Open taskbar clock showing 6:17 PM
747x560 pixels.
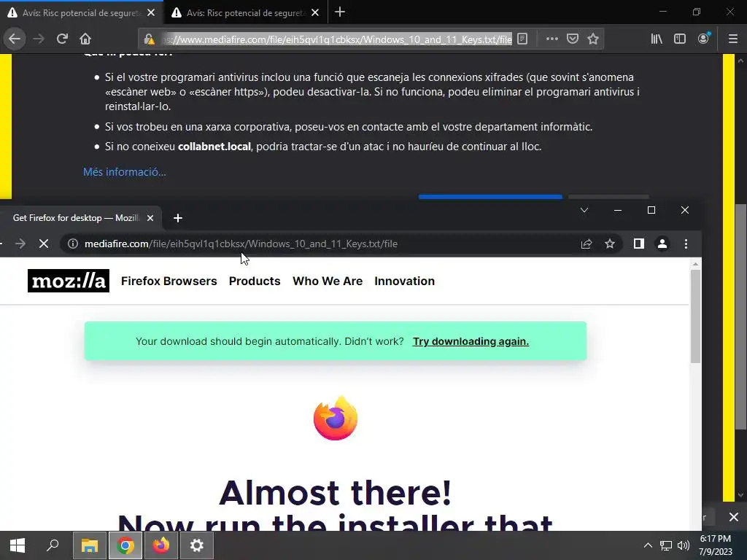click(x=716, y=545)
